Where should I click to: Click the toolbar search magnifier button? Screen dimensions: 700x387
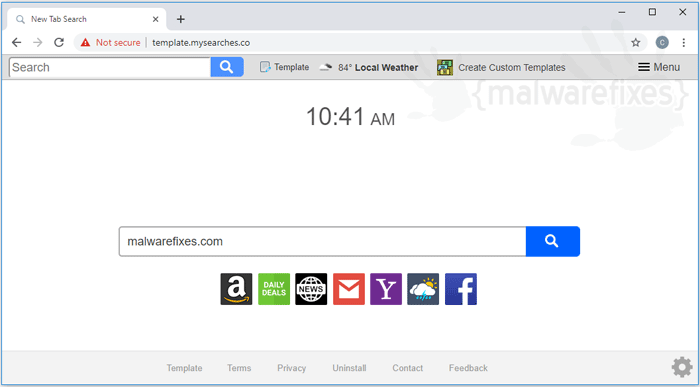pyautogui.click(x=227, y=67)
